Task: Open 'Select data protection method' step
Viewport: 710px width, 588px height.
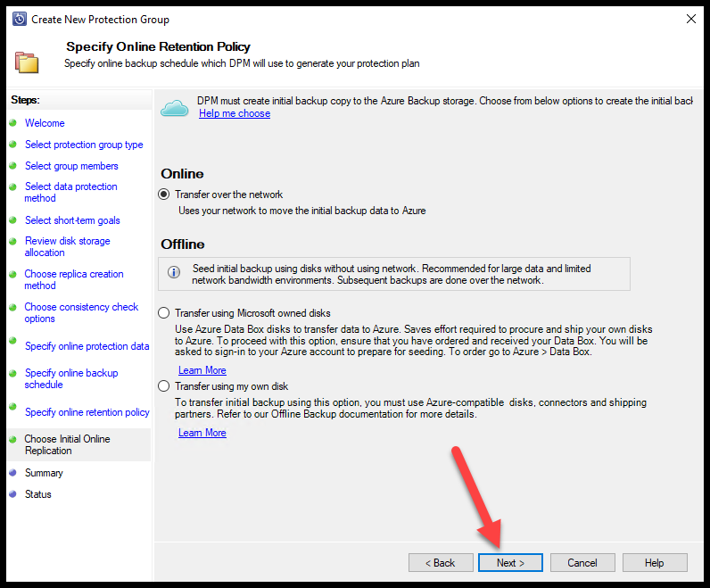Action: coord(70,192)
